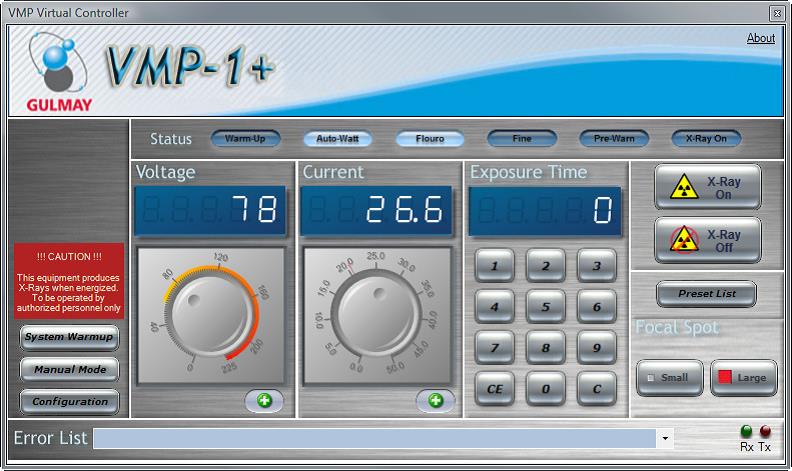This screenshot has width=792, height=471.
Task: Click the Exposure Time display
Action: click(544, 211)
